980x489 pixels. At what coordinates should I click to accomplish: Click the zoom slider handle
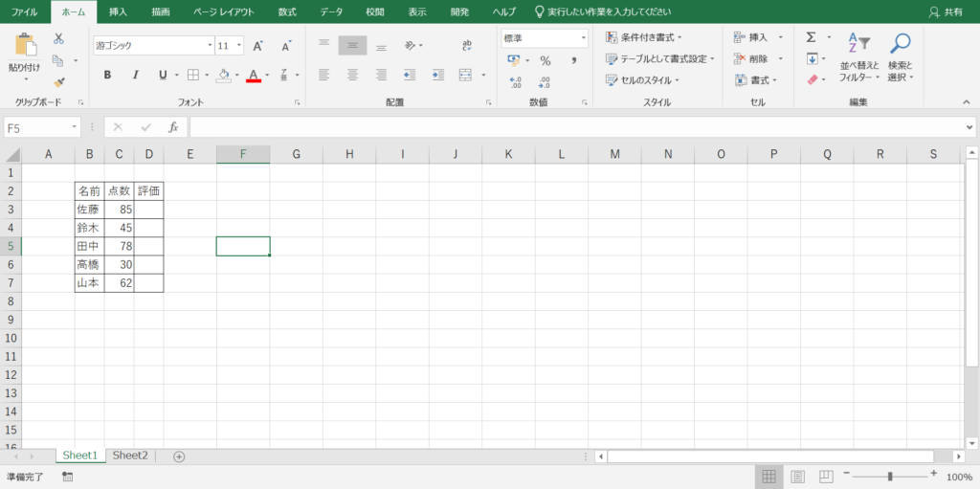pyautogui.click(x=889, y=477)
